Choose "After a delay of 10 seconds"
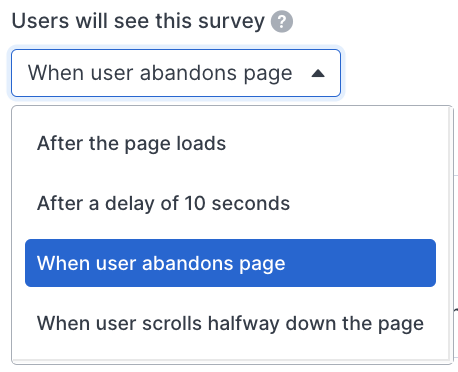 click(x=230, y=203)
